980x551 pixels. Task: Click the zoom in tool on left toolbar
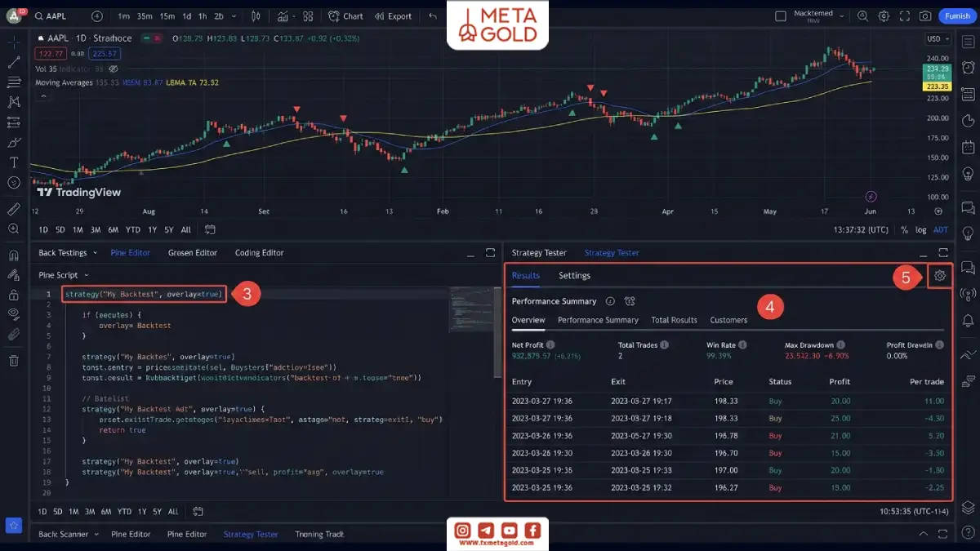coord(13,230)
